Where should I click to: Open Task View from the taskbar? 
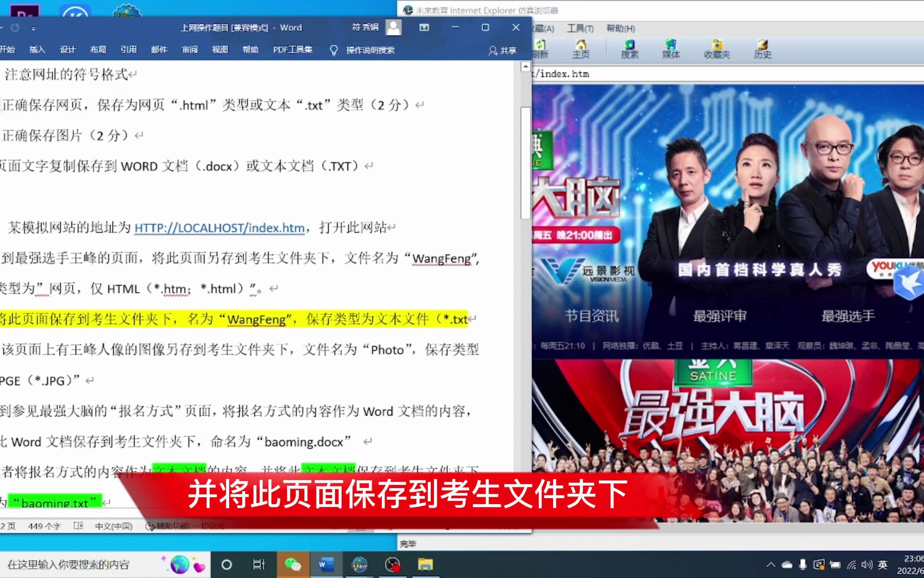click(259, 565)
